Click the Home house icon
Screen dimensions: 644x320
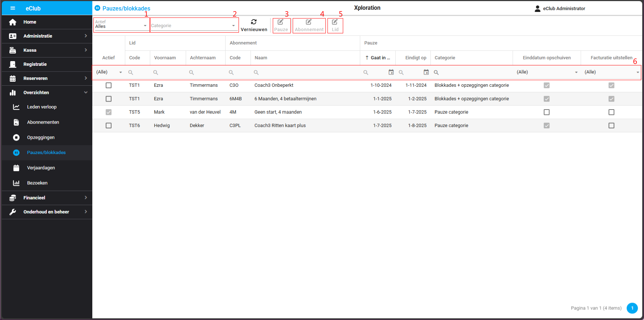13,22
